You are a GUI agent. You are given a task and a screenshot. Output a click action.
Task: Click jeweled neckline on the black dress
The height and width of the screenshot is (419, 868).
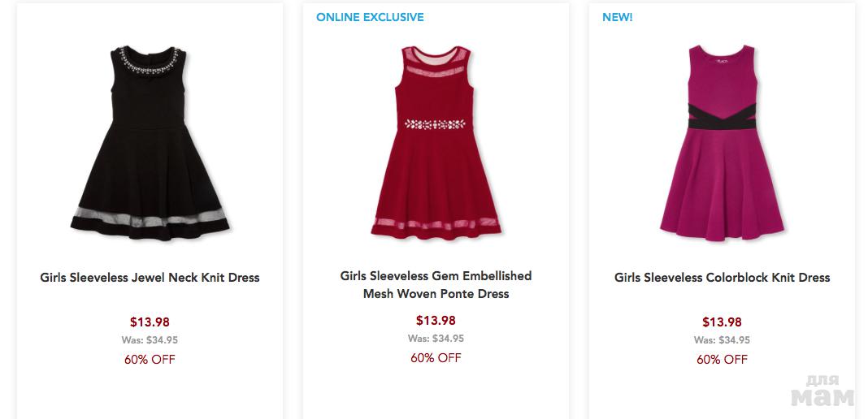coord(149,59)
